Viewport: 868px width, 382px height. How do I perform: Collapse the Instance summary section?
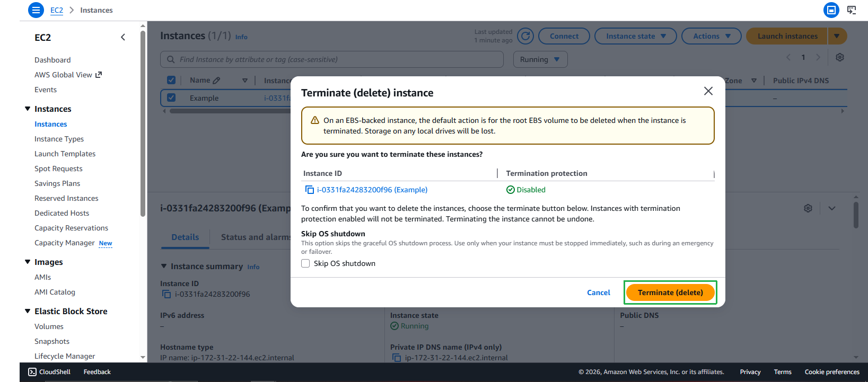(x=164, y=266)
